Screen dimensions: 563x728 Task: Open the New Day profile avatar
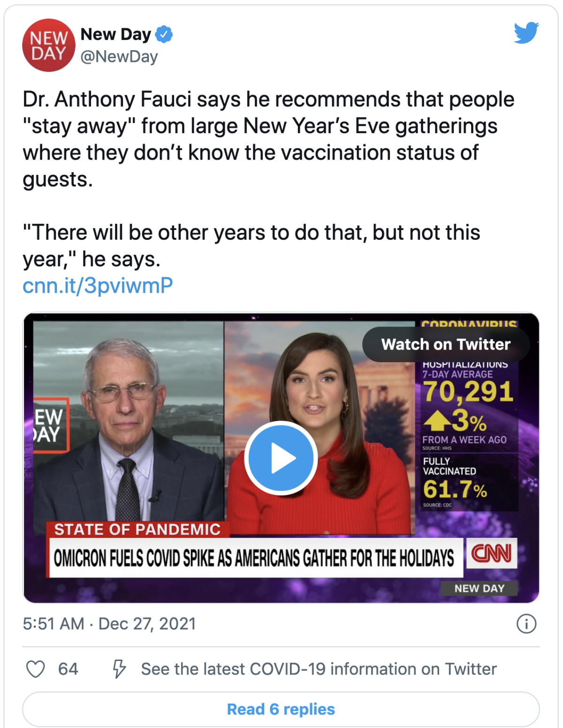click(49, 45)
